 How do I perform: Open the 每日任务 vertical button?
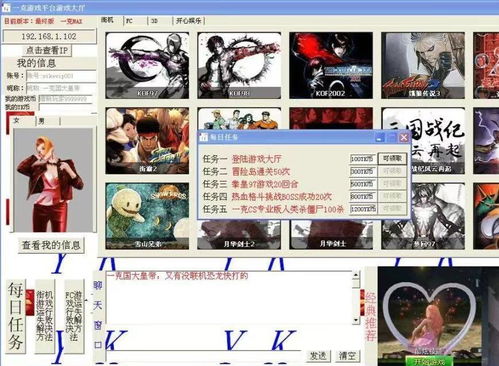(16, 316)
